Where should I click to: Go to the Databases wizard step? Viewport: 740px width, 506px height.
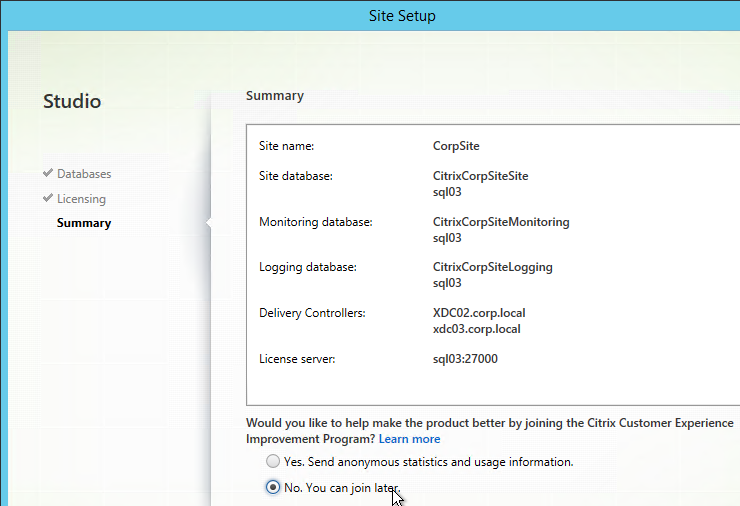(x=84, y=174)
